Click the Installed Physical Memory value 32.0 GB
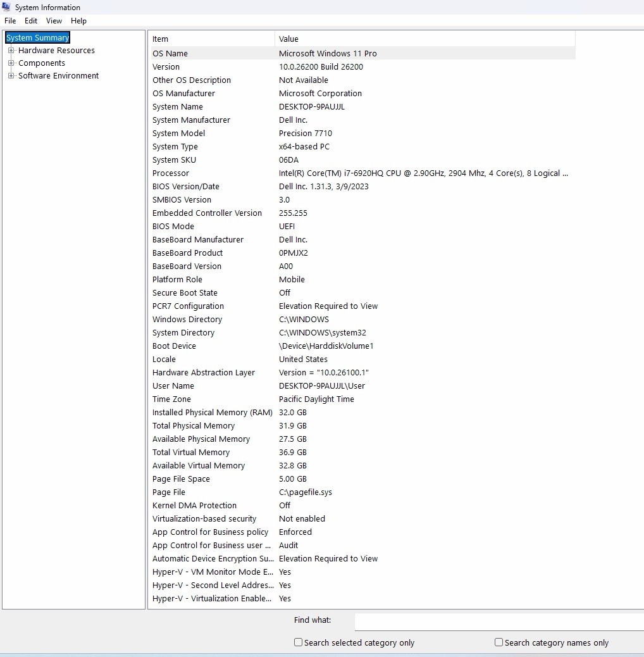Image resolution: width=644 pixels, height=657 pixels. (x=293, y=412)
